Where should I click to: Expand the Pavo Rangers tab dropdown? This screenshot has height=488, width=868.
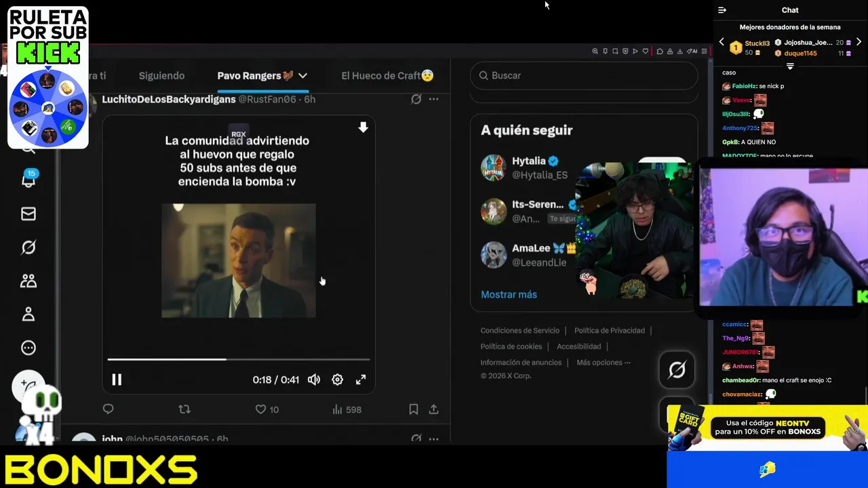(303, 76)
